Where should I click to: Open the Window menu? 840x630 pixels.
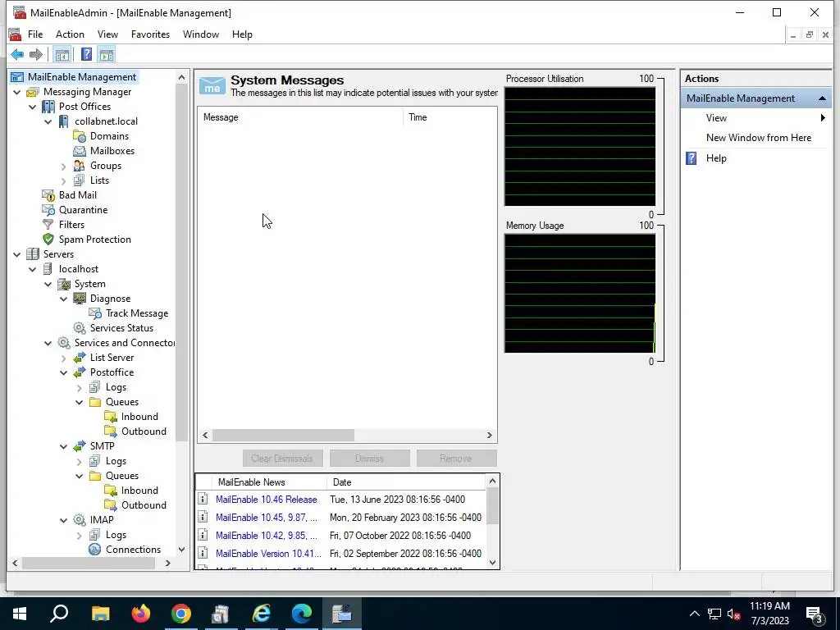(x=201, y=34)
